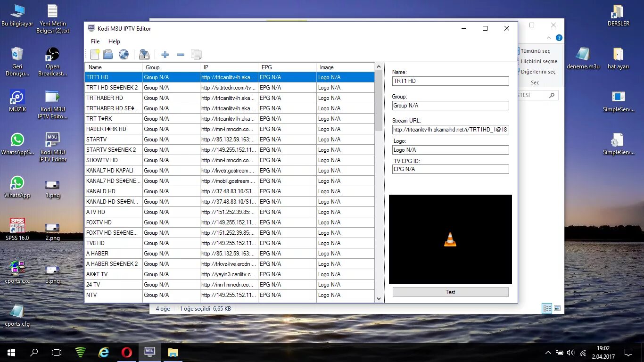This screenshot has height=362, width=644.
Task: Click the Explorer search magnifier icon
Action: click(552, 95)
